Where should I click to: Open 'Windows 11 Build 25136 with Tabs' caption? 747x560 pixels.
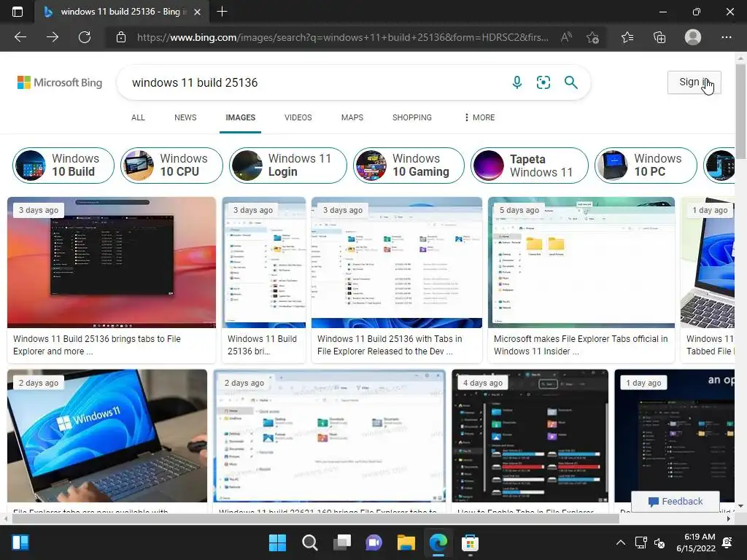[x=390, y=345]
